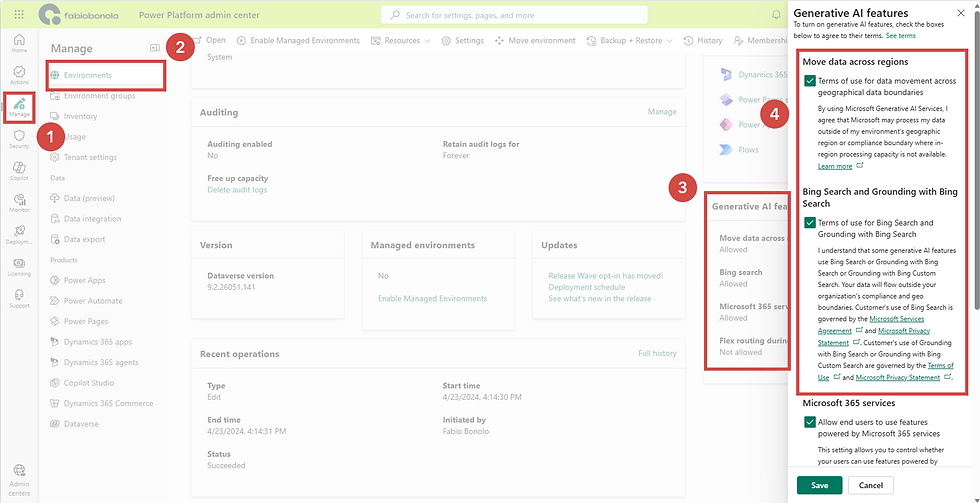Open Deployment schedule link
Screen dimensions: 980x503
point(587,287)
